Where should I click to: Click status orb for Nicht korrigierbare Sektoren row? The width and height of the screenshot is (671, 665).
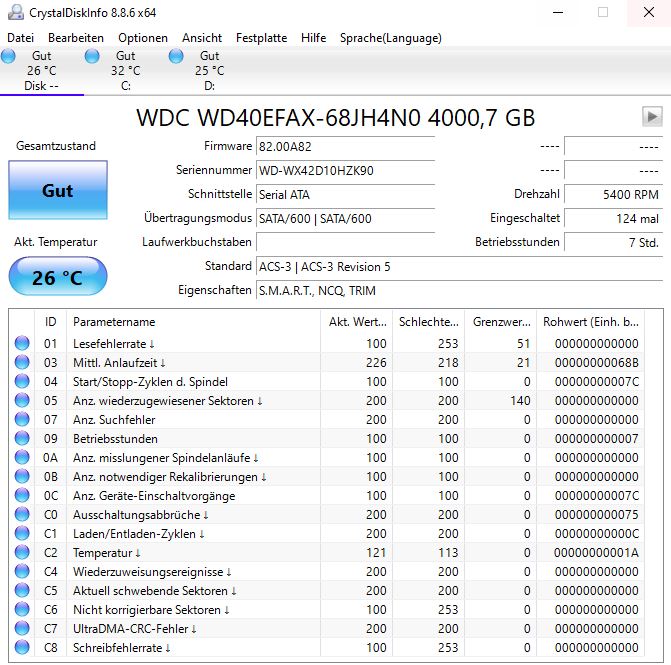coord(22,609)
